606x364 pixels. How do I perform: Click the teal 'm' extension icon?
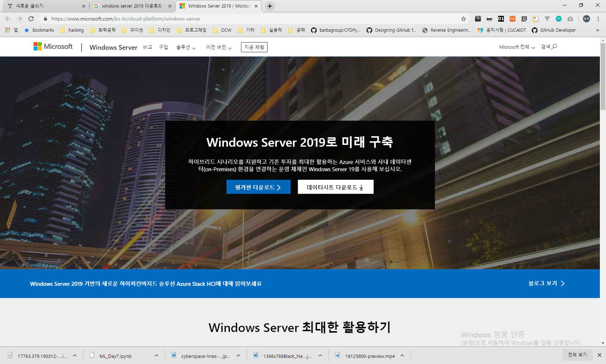[559, 19]
